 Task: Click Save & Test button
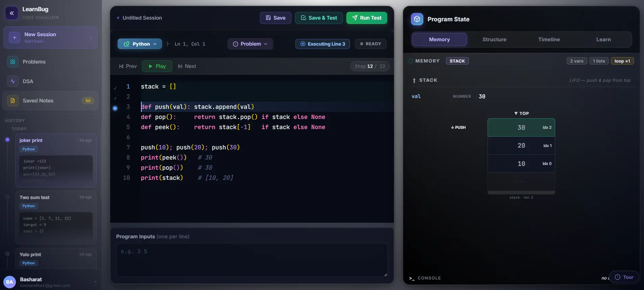(319, 18)
